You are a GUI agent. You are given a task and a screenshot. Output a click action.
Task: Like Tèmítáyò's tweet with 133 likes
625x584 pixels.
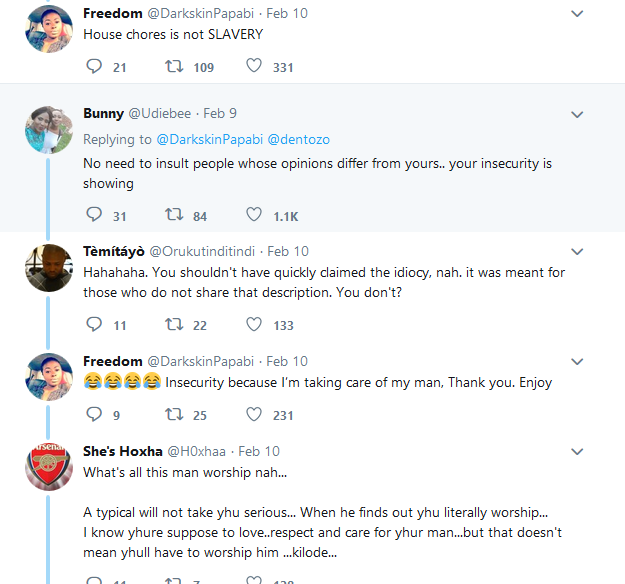(254, 325)
